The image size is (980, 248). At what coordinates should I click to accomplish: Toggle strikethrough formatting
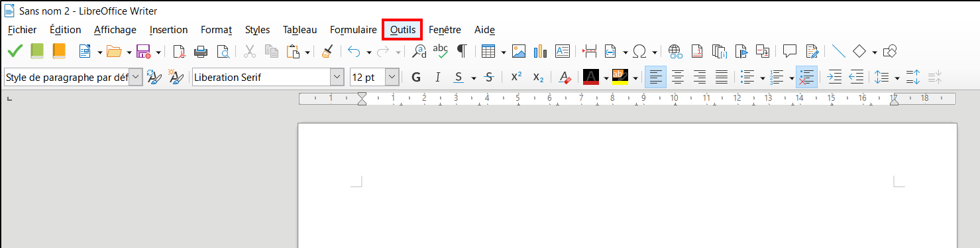pyautogui.click(x=489, y=78)
